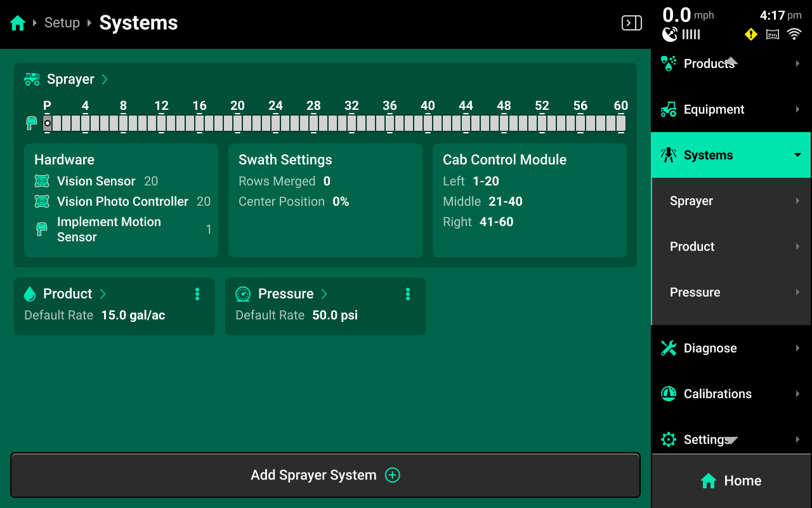This screenshot has width=812, height=508.
Task: Click the Systems sprayer sidebar icon
Action: pos(669,155)
